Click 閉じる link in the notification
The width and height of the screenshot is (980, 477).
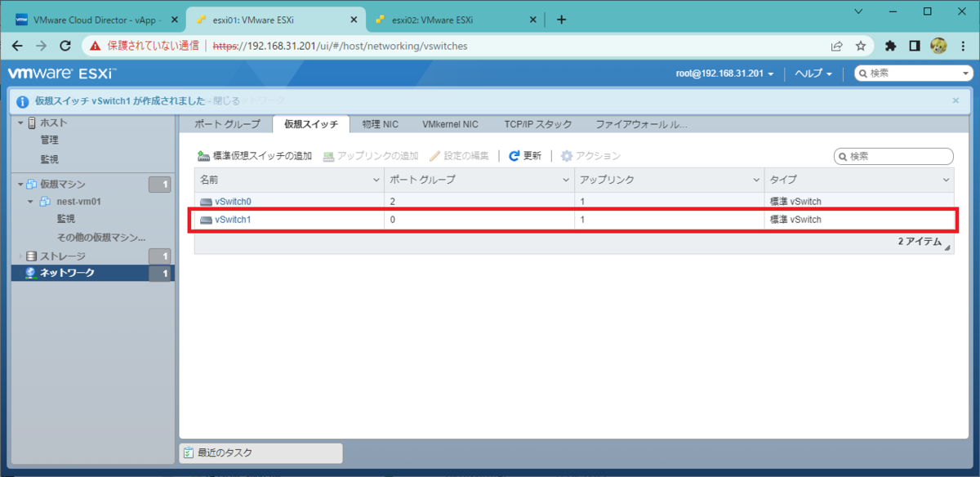(x=226, y=101)
